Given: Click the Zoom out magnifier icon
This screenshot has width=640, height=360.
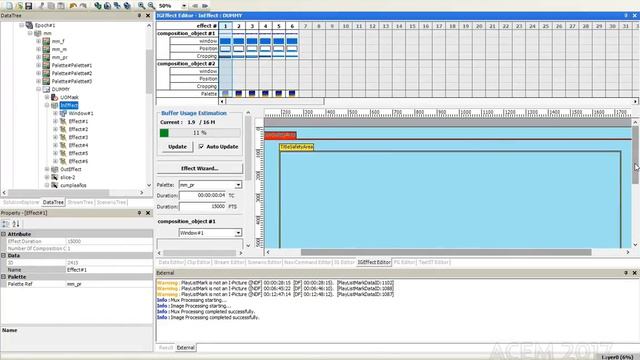Looking at the screenshot, I should [x=151, y=6].
